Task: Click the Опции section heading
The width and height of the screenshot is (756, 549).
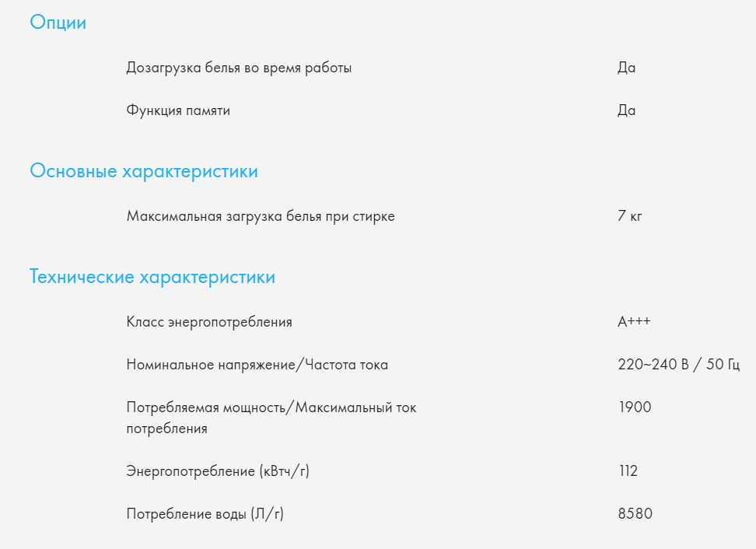Action: (x=58, y=23)
